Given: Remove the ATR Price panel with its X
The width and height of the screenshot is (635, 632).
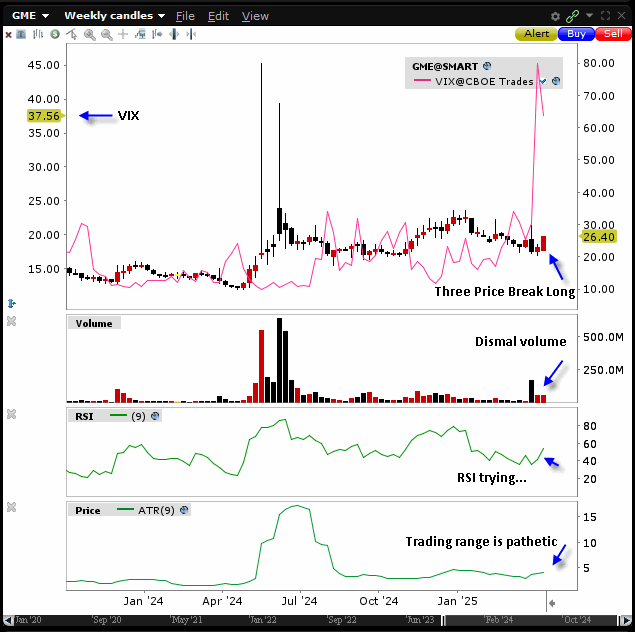Looking at the screenshot, I should 11,507.
